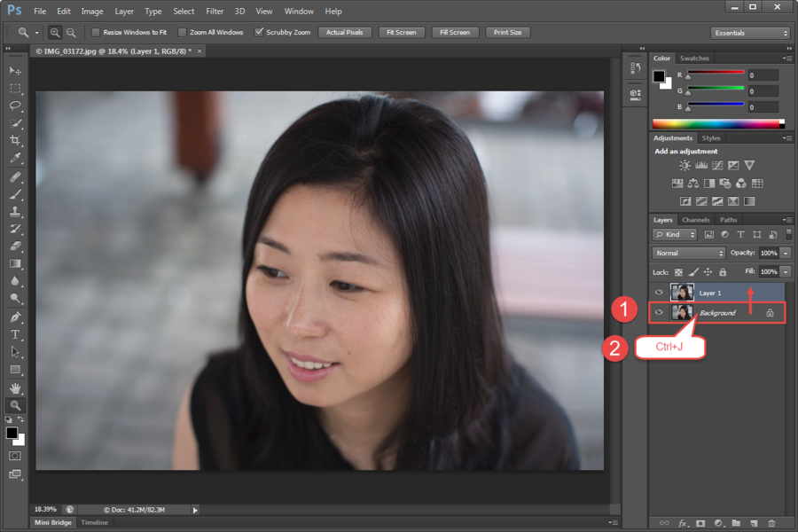Toggle lock all for the layer

[x=723, y=272]
